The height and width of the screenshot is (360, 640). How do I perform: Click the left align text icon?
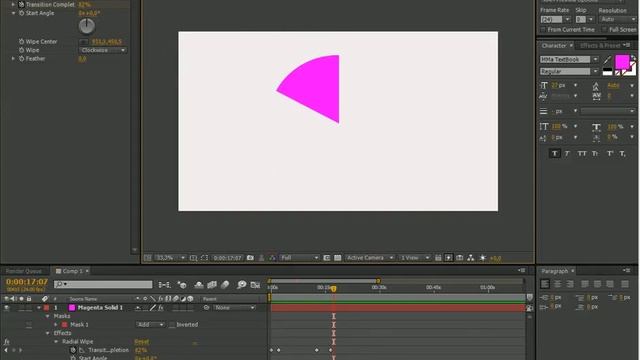[x=545, y=284]
